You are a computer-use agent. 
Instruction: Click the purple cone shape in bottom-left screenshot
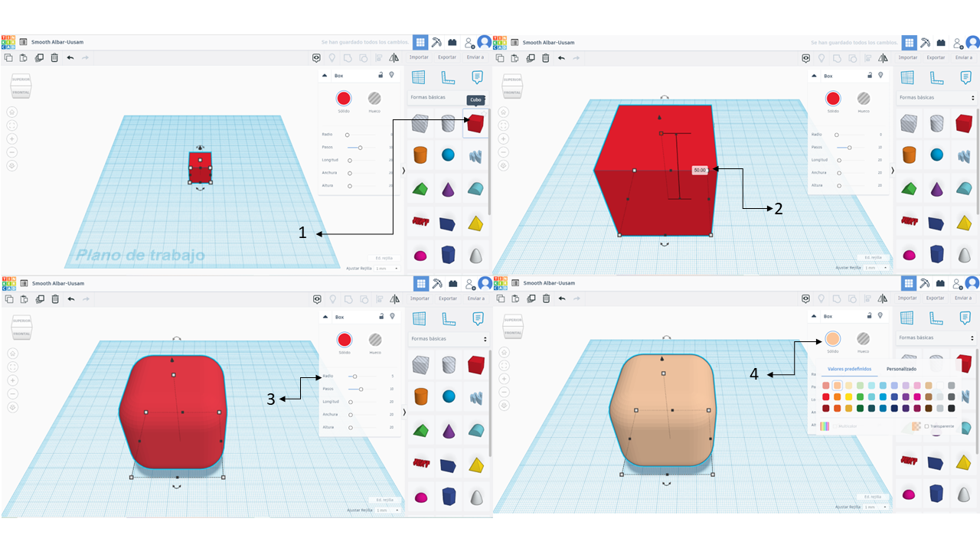click(x=448, y=431)
